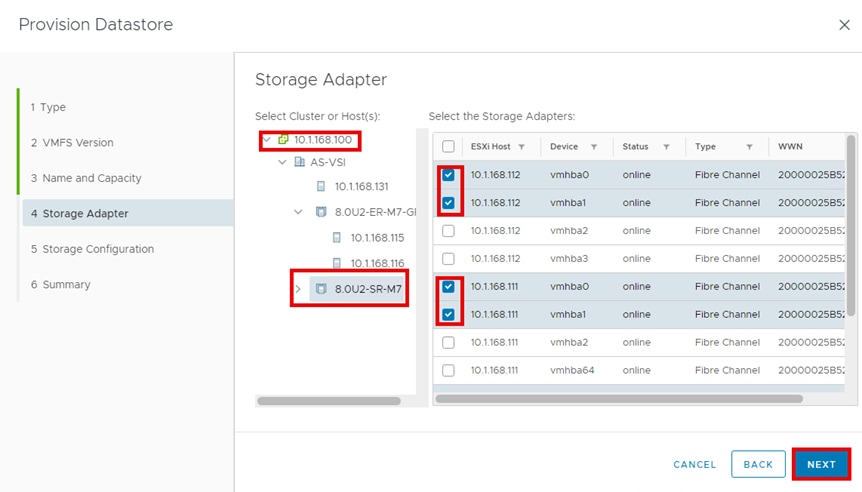Viewport: 862px width, 492px height.
Task: Open the ESXi Host column filter
Action: [521, 147]
